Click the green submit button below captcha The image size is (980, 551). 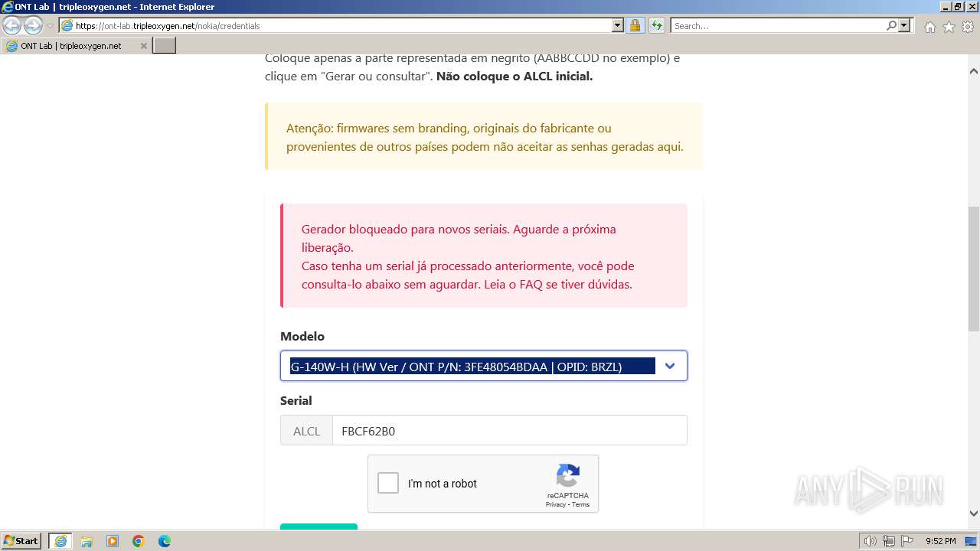click(318, 526)
